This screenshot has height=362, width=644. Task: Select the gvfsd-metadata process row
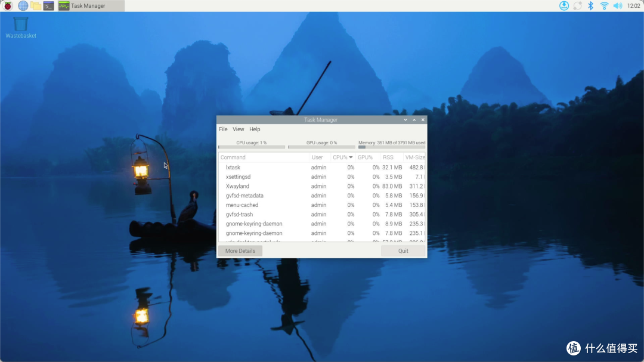tap(322, 196)
